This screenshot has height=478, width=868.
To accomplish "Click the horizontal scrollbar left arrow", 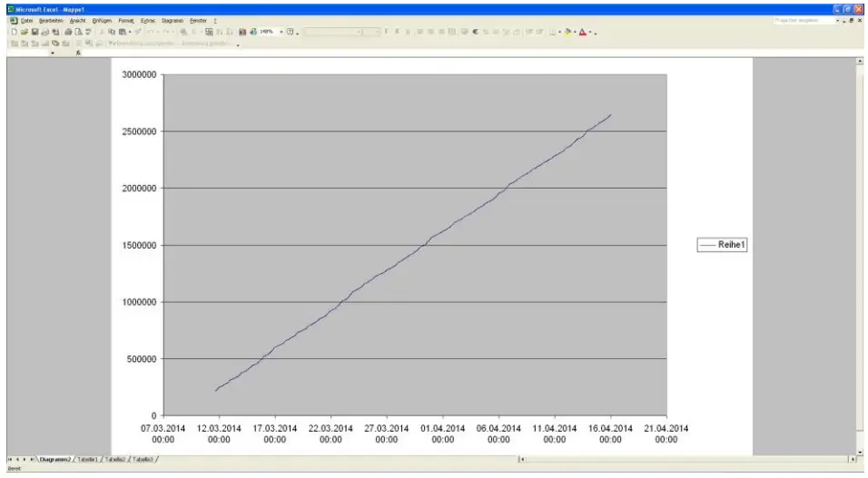I will pyautogui.click(x=522, y=459).
